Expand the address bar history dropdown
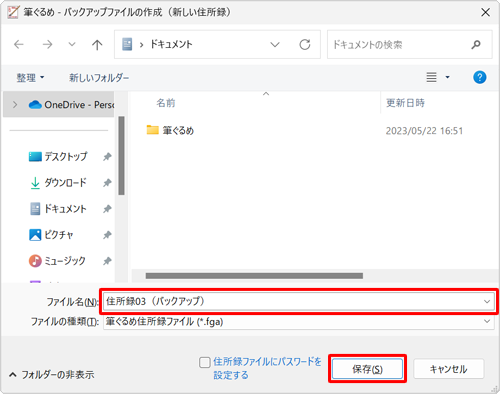Viewport: 500px width, 394px height. 275,44
